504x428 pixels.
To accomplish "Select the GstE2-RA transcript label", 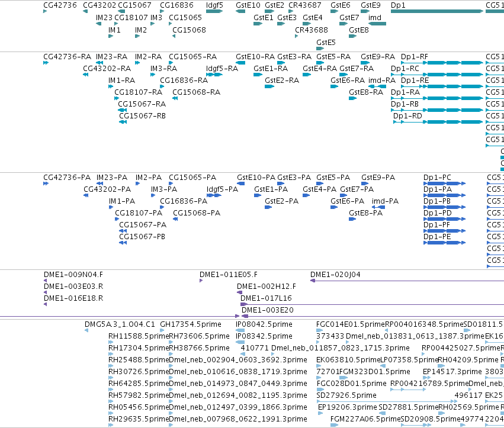I will pos(282,81).
